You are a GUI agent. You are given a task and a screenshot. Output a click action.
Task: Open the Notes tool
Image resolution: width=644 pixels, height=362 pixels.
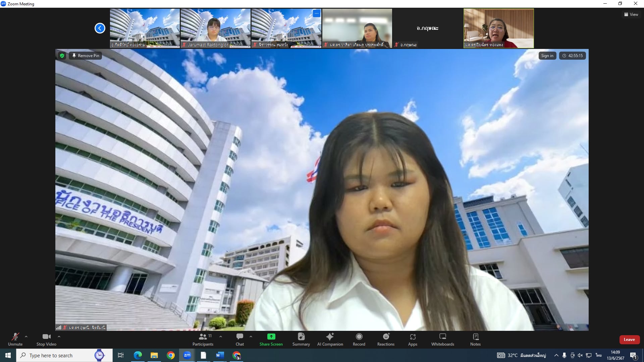coord(475,339)
